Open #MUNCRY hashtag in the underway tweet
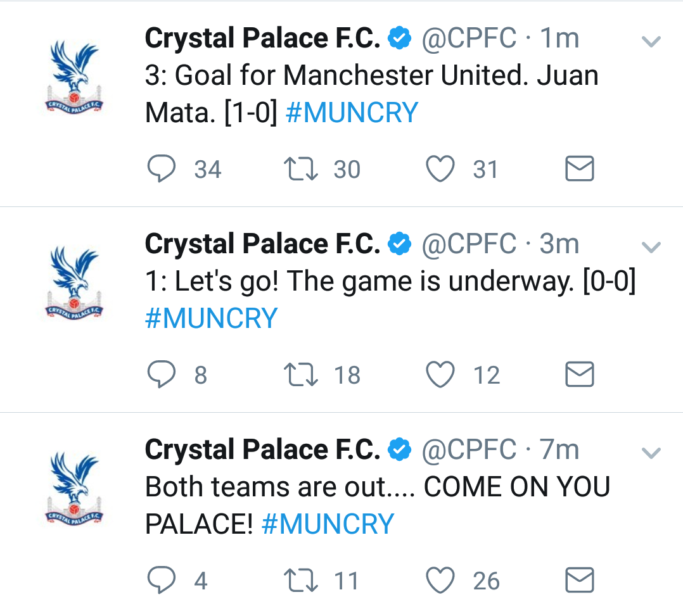Image resolution: width=683 pixels, height=616 pixels. click(211, 318)
